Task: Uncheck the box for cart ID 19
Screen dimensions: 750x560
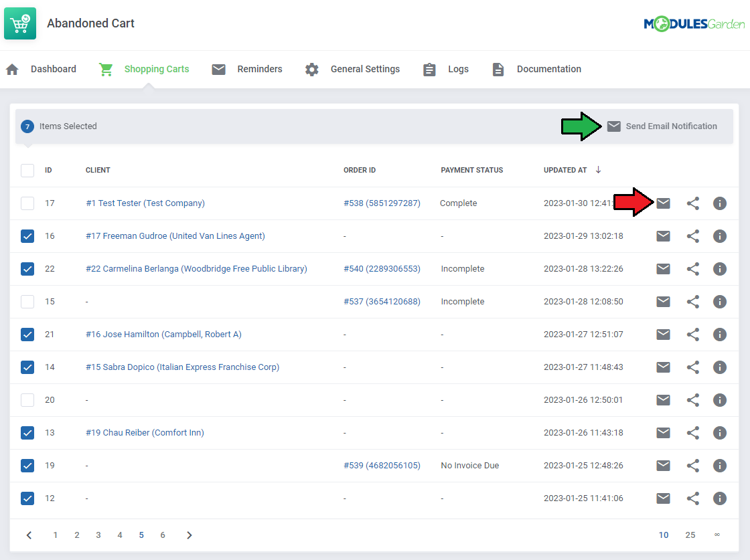Action: [27, 466]
